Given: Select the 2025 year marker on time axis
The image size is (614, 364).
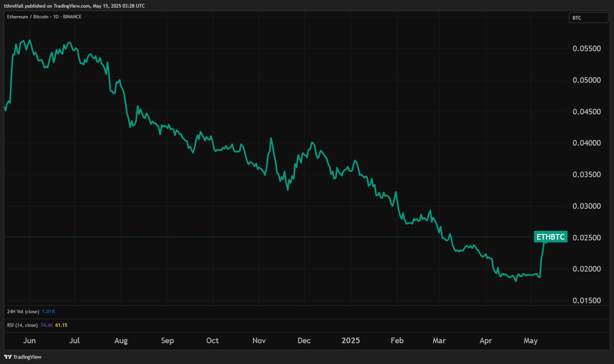Looking at the screenshot, I should tap(350, 341).
